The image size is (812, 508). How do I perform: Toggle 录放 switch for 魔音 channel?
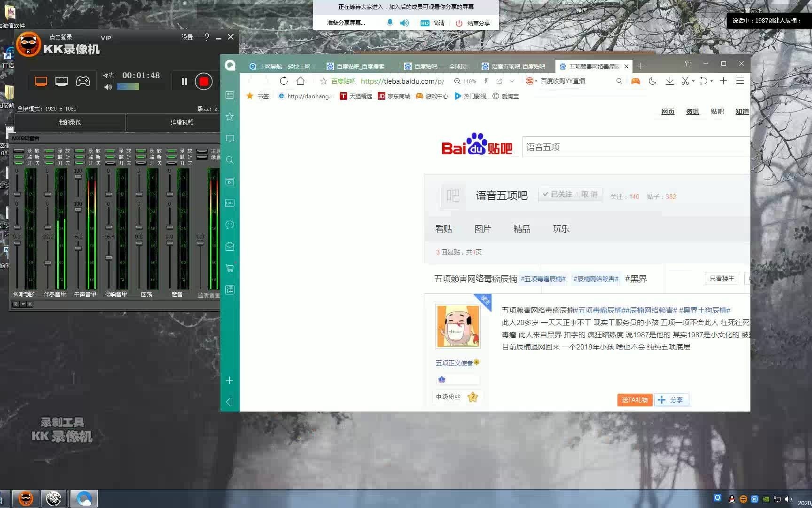[x=172, y=151]
